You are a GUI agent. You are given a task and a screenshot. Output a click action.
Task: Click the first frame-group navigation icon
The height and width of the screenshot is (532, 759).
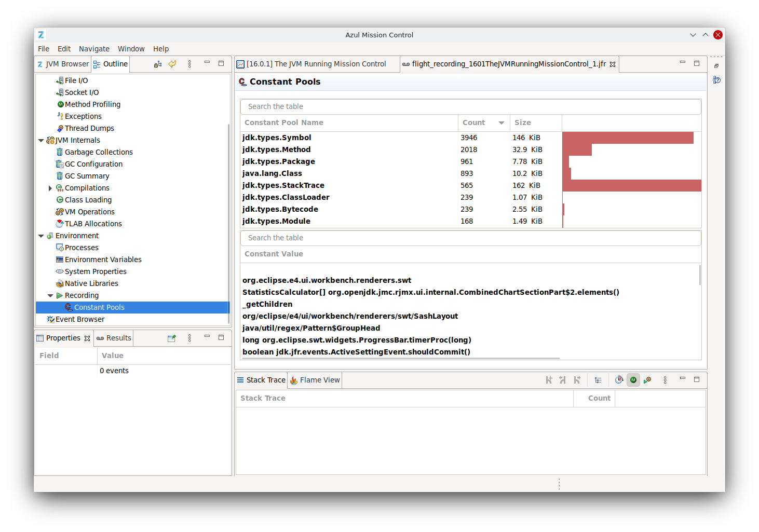[549, 380]
